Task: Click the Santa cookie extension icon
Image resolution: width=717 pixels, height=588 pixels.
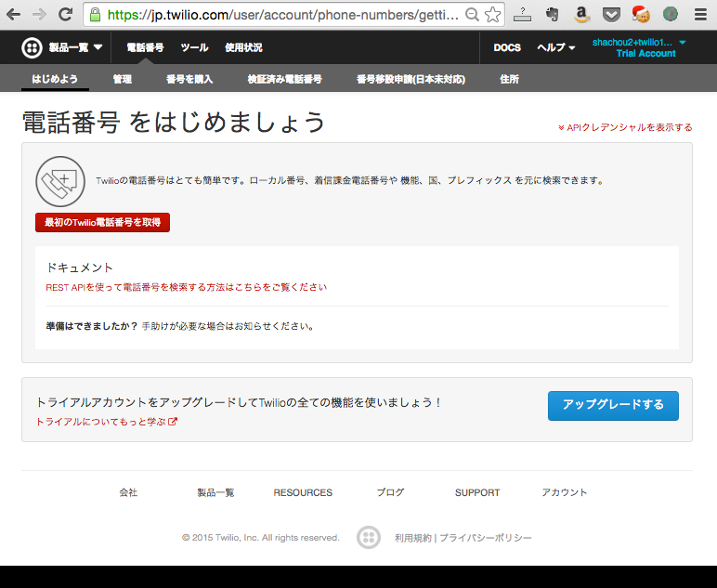Action: pos(641,14)
